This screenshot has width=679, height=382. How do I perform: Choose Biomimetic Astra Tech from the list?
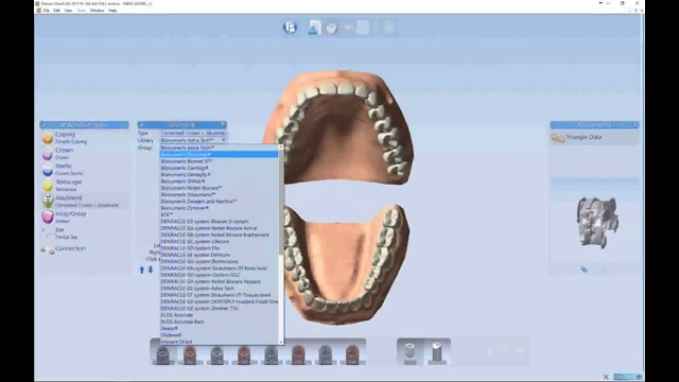pos(187,148)
